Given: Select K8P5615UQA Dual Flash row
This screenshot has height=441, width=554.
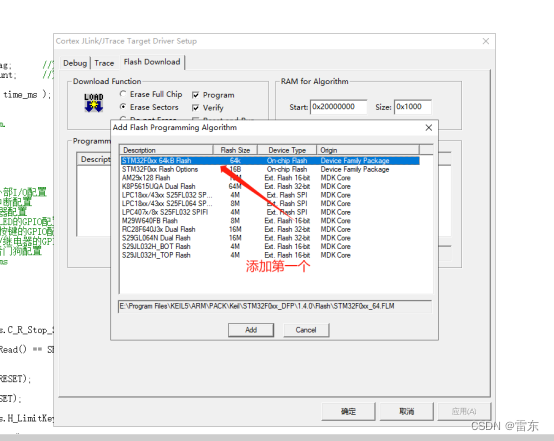Looking at the screenshot, I should point(270,186).
